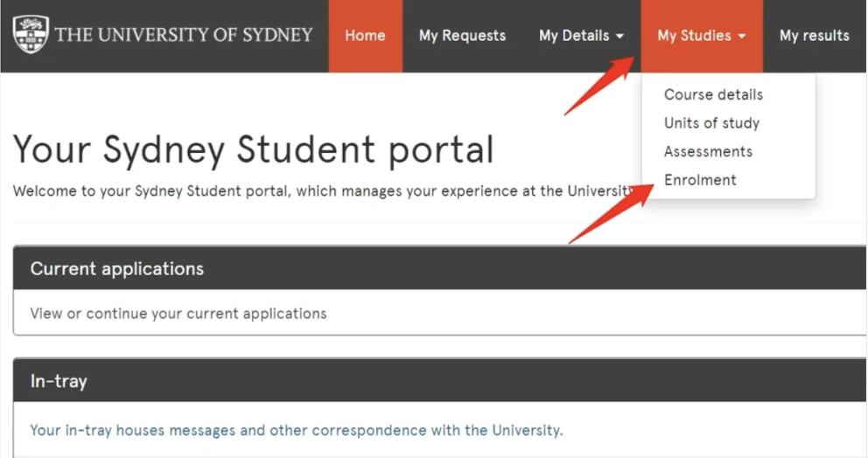The width and height of the screenshot is (868, 458).
Task: Click the caret arrow beside My Studies
Action: [x=742, y=37]
